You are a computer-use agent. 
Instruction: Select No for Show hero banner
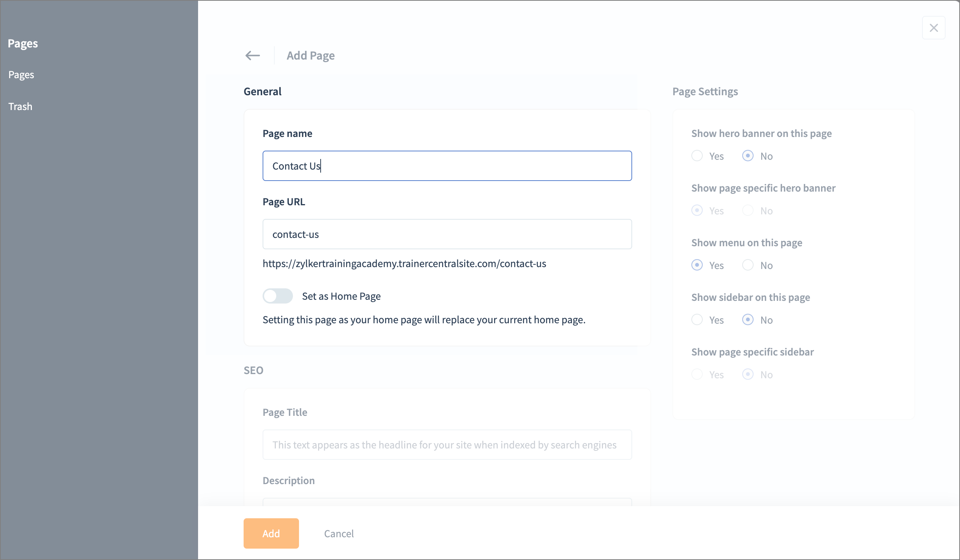click(x=748, y=156)
